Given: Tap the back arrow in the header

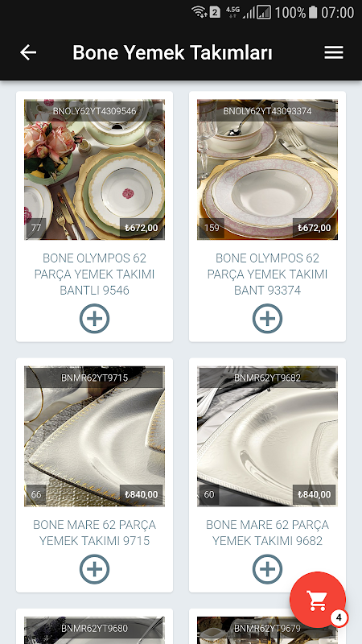Looking at the screenshot, I should [x=28, y=52].
